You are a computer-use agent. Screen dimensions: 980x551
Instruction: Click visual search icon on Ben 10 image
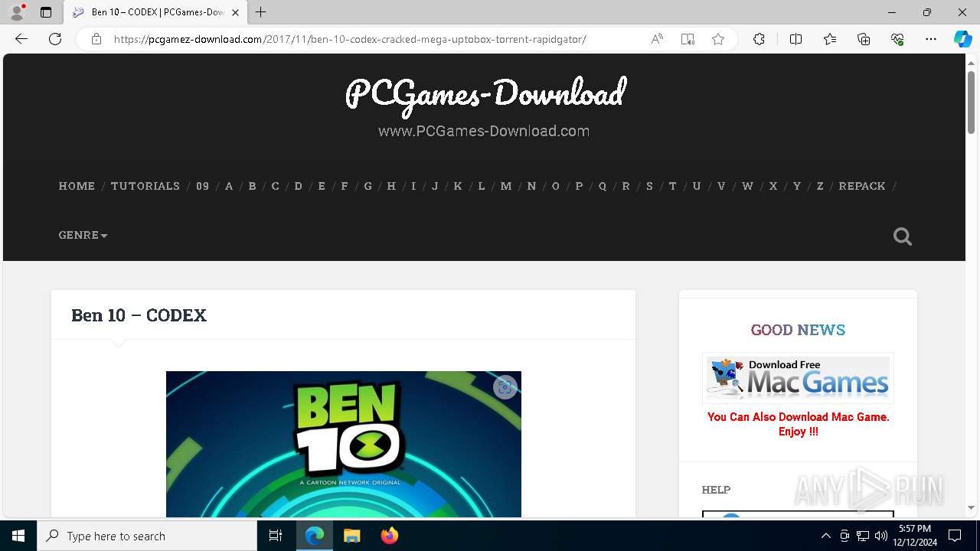pyautogui.click(x=505, y=387)
